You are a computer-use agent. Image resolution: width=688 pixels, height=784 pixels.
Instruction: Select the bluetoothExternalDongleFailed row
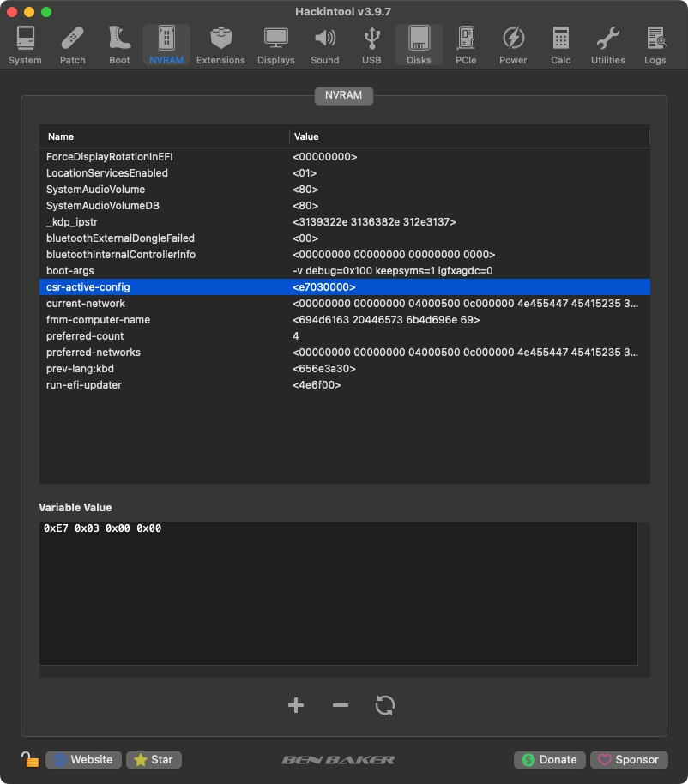[345, 238]
